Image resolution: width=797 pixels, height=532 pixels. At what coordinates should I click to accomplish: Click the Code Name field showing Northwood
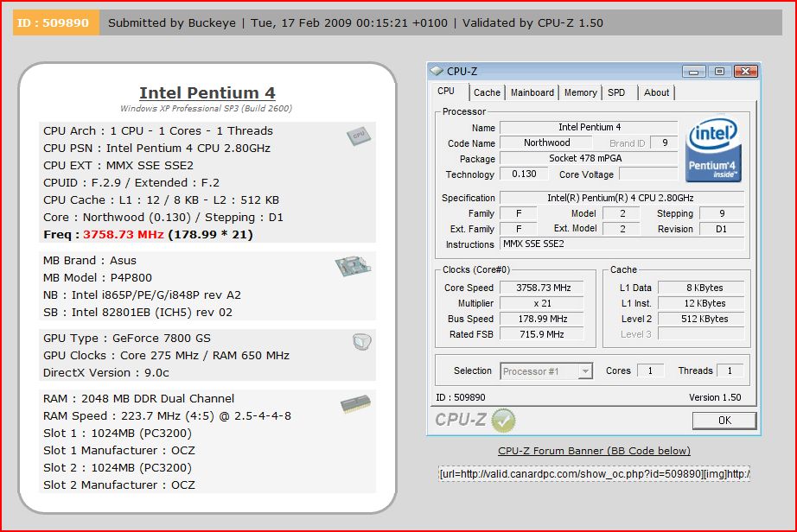(x=546, y=143)
